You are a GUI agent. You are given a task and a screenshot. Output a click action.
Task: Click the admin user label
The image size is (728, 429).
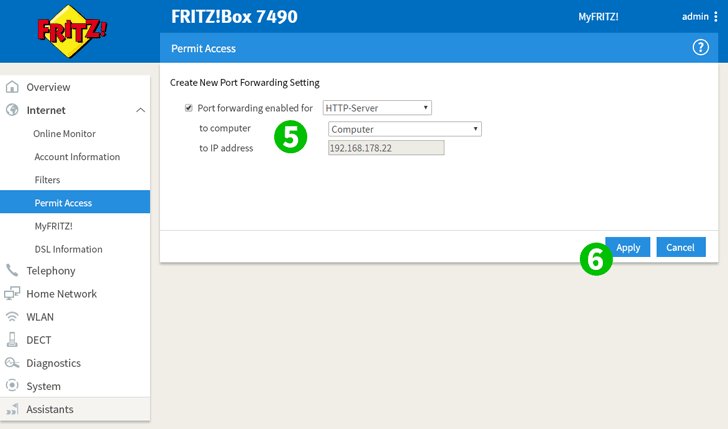695,17
